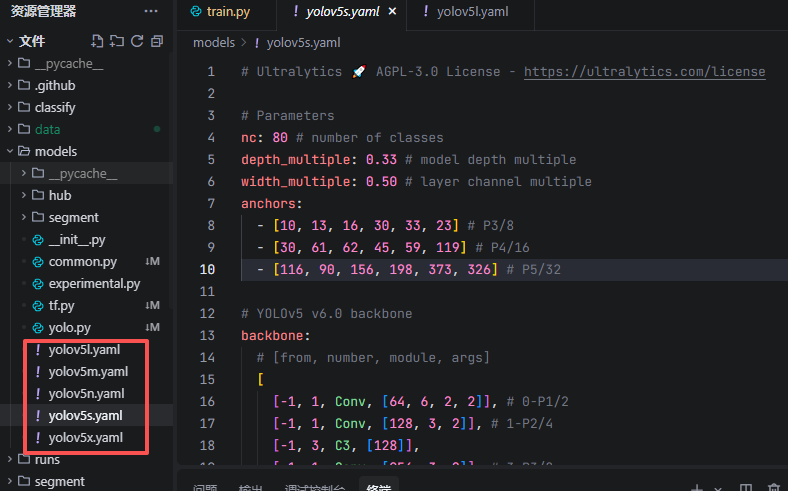Collapse the 文件 section header
Viewport: 788px width, 491px height.
click(x=32, y=41)
